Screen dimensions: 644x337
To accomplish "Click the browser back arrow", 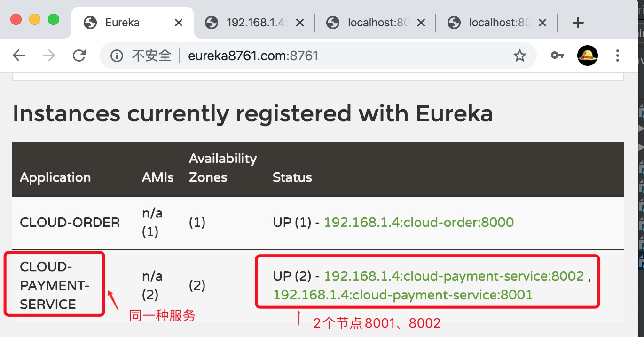I will point(19,56).
